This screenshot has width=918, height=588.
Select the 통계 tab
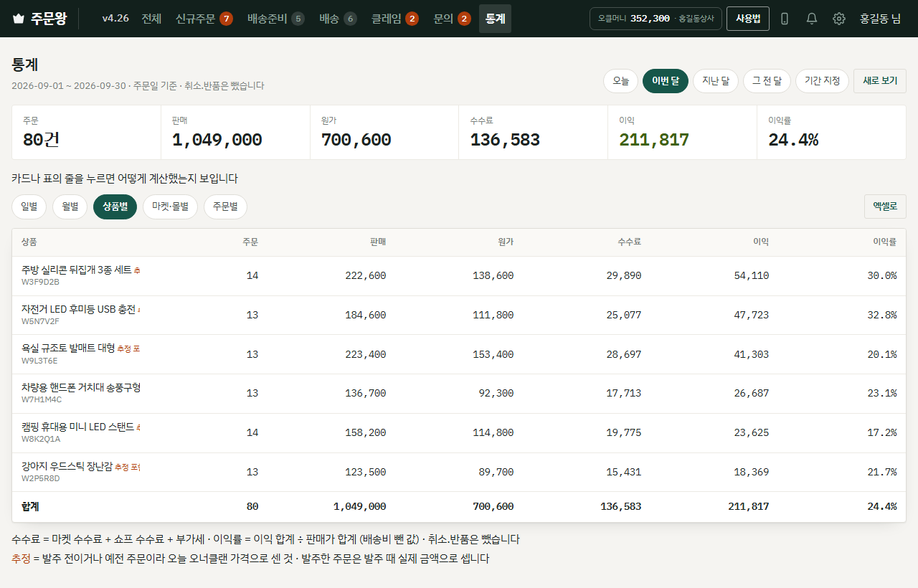pos(495,19)
